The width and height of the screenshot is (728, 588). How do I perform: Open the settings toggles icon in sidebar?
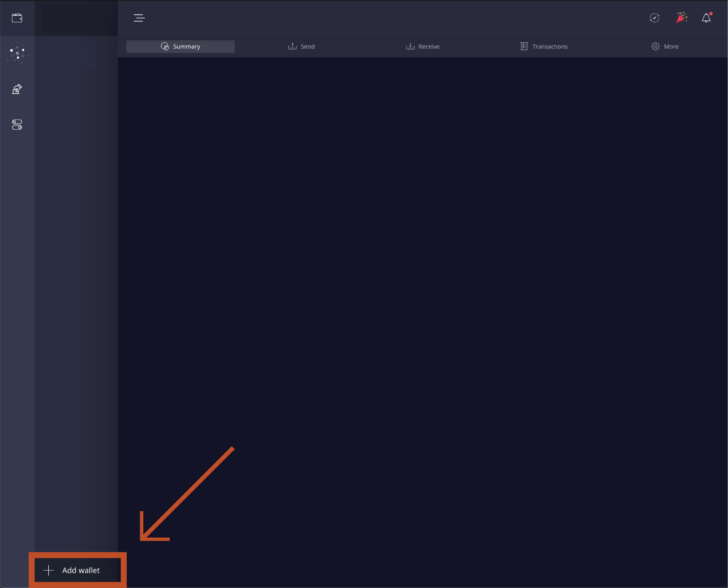pos(17,125)
